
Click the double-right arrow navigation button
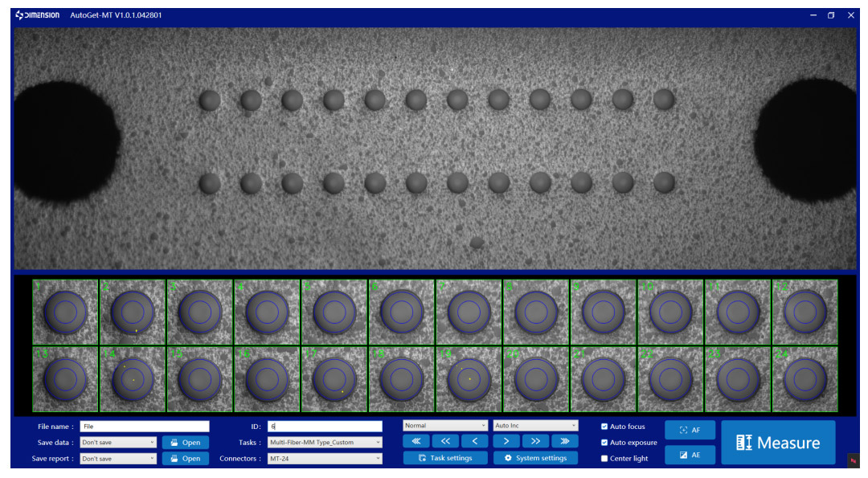[x=535, y=442]
